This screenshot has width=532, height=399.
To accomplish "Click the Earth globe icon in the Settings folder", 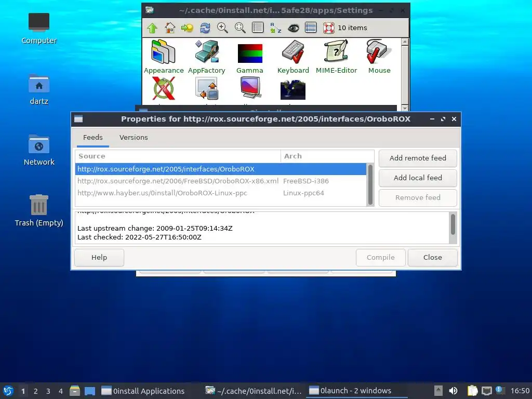I will (x=293, y=90).
